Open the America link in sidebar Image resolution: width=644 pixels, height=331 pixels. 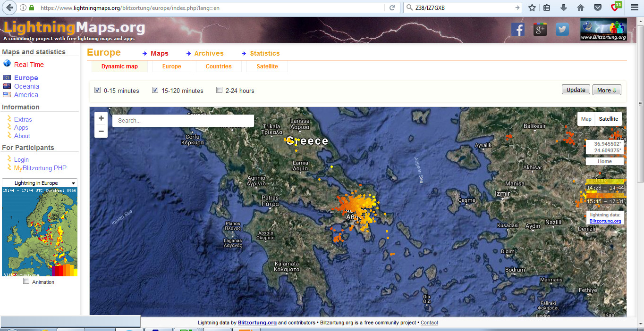pos(26,95)
